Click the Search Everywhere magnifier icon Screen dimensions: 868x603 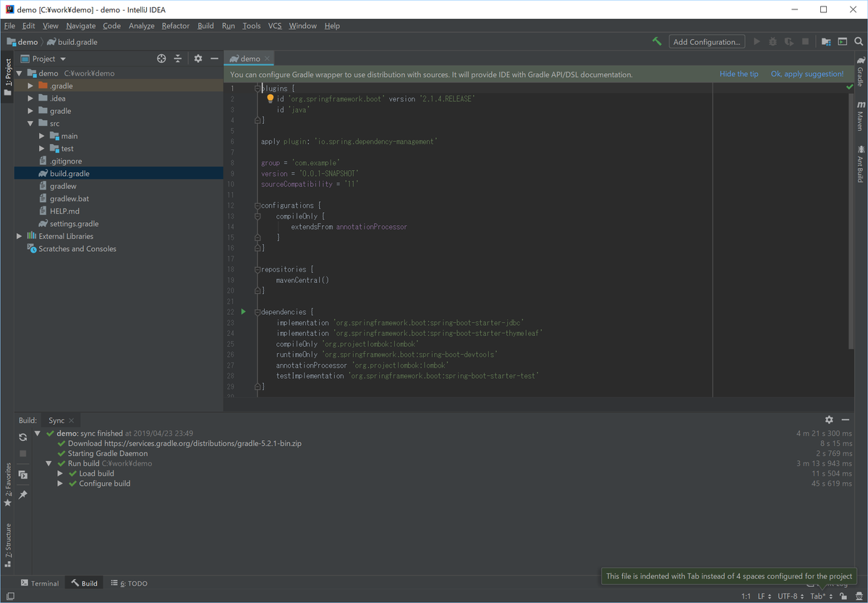click(x=859, y=42)
